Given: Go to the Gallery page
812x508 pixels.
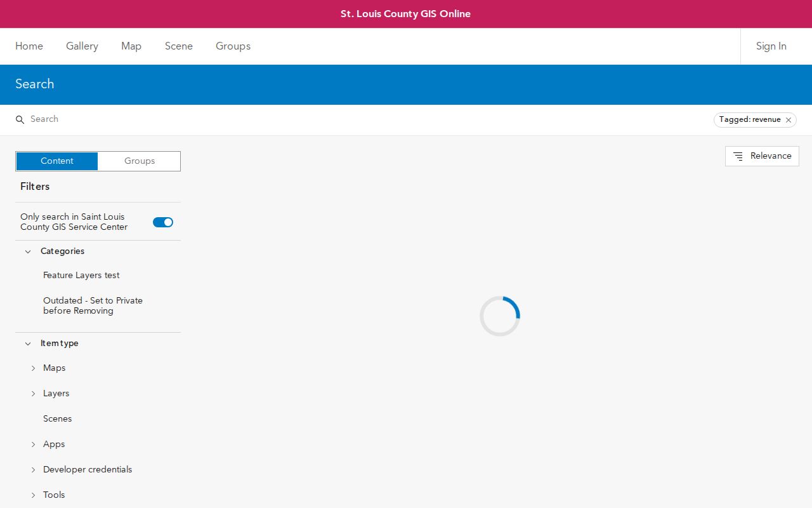Looking at the screenshot, I should 82,46.
